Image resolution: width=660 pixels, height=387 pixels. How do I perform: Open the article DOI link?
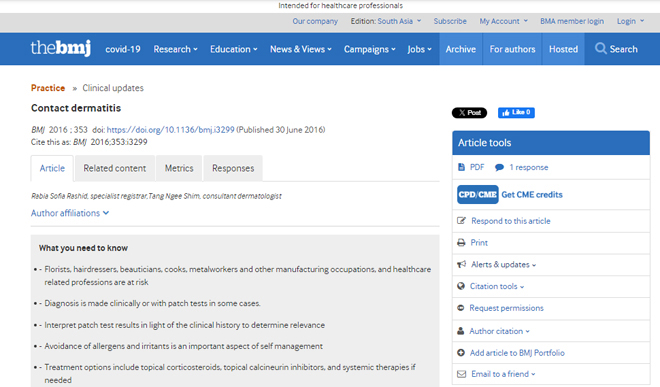click(170, 130)
